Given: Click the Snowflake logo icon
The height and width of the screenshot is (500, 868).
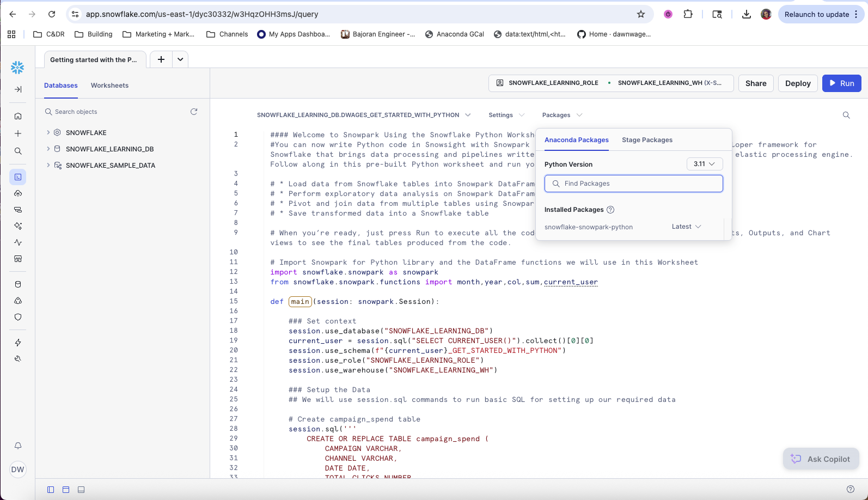Looking at the screenshot, I should point(17,68).
